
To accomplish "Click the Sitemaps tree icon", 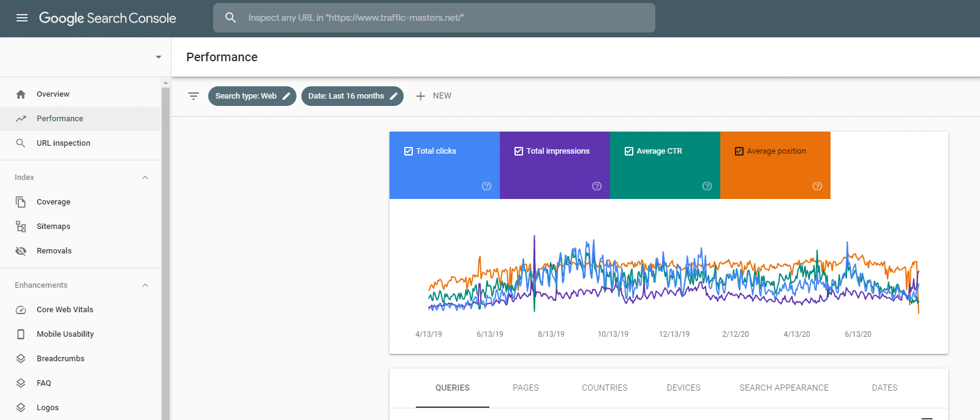I will [x=21, y=227].
